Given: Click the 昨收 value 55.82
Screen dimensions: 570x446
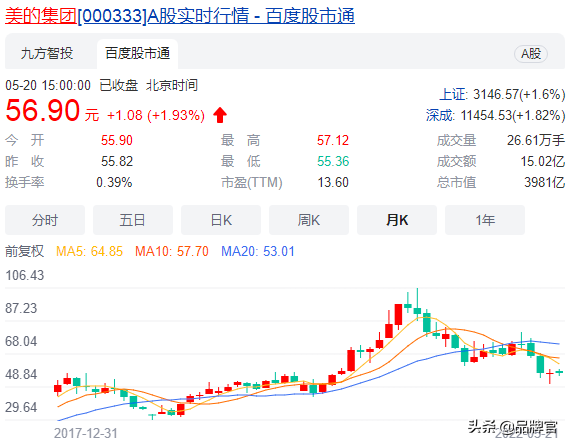Looking at the screenshot, I should [x=117, y=161].
